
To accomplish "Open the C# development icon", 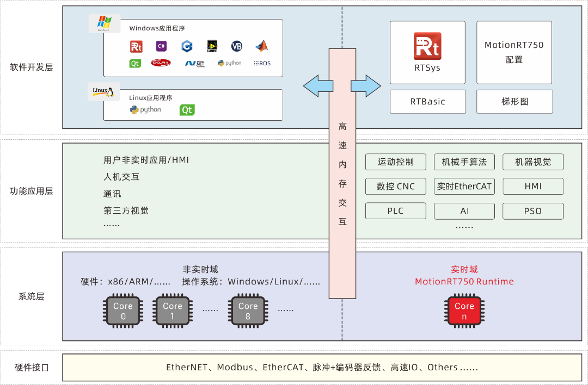I will (161, 46).
